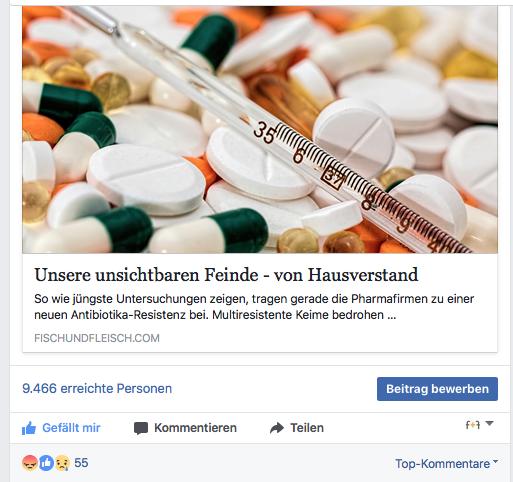Click the share arrow icon beside Teilen

pyautogui.click(x=277, y=428)
